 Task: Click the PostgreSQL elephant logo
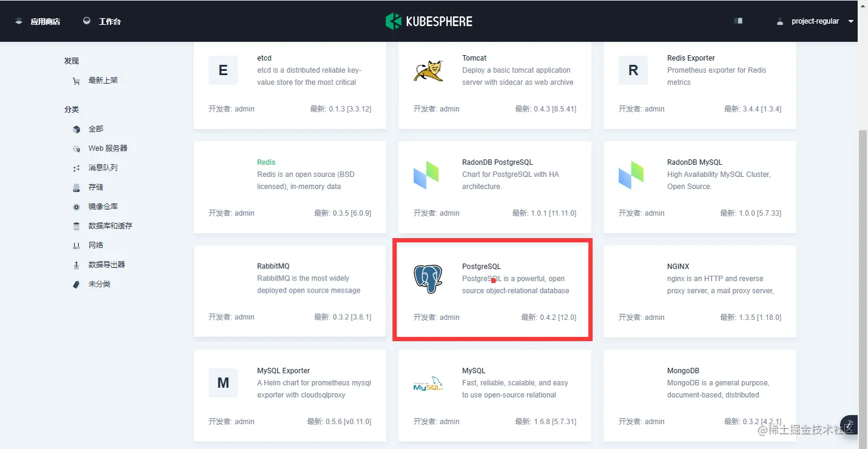coord(428,279)
